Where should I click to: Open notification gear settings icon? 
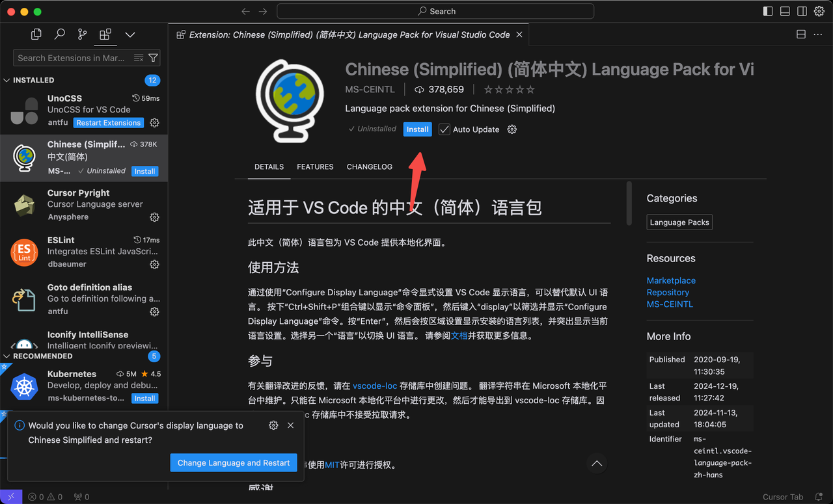point(273,425)
